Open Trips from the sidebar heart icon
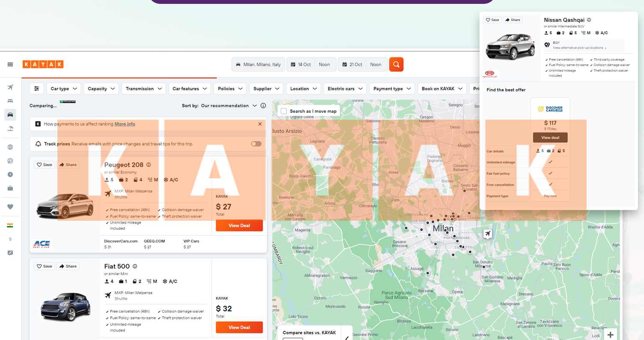This screenshot has width=644, height=340. [10, 207]
